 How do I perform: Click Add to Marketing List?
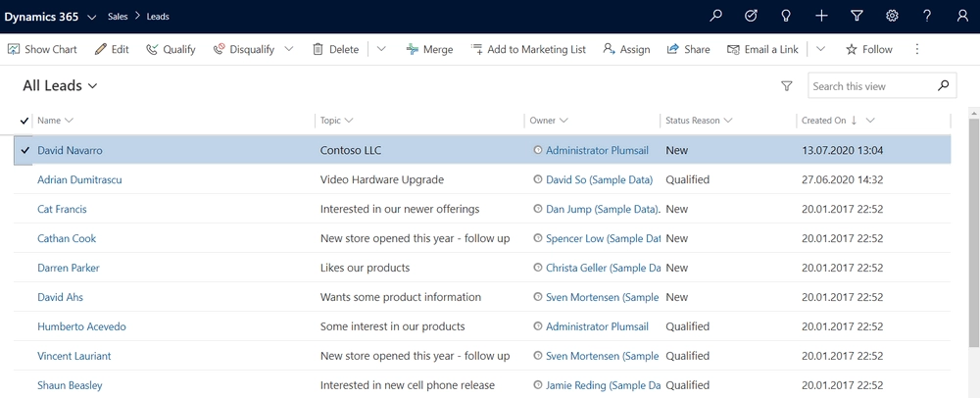[528, 49]
